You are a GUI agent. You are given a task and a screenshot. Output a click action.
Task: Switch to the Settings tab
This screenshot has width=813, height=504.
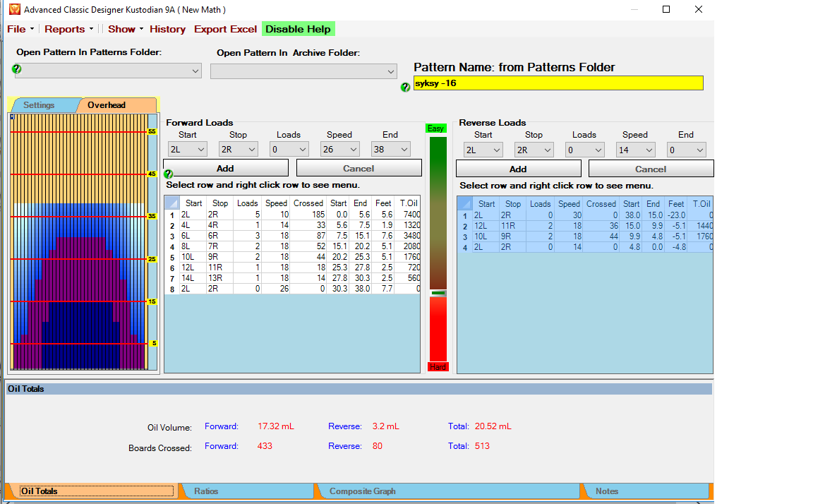pos(39,105)
